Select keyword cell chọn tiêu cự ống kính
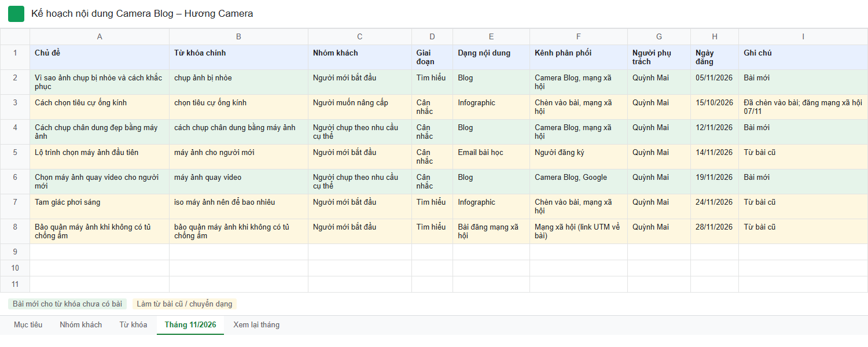The image size is (868, 347). pyautogui.click(x=239, y=107)
